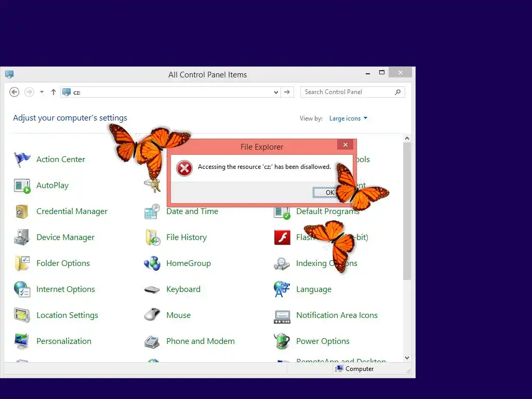Click the Search Control Panel box
532x399 pixels.
coord(353,92)
